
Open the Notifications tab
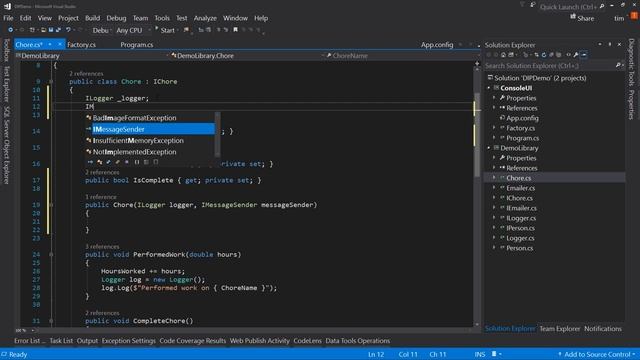[602, 329]
